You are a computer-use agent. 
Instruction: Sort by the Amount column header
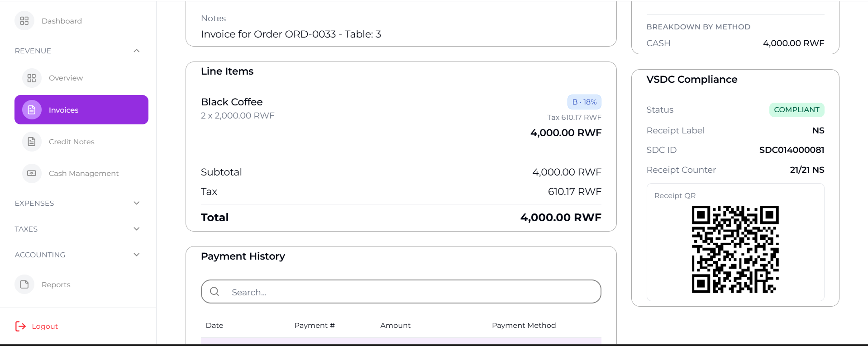[396, 325]
